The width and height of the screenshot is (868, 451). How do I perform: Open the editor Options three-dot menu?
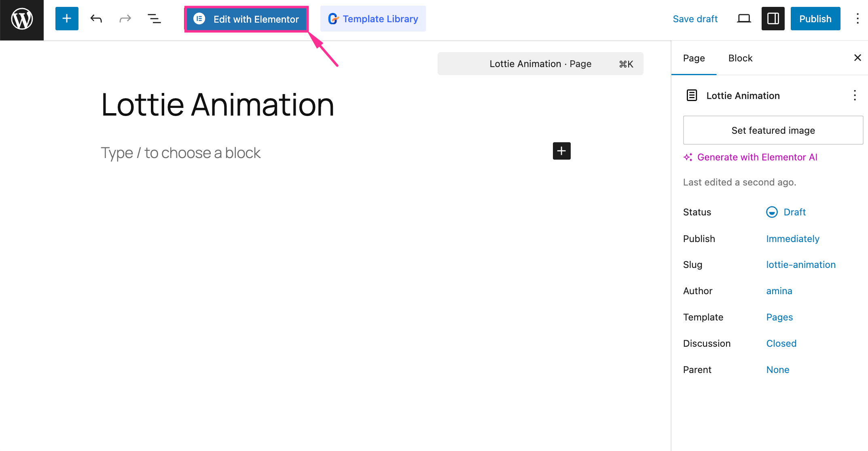(x=857, y=19)
